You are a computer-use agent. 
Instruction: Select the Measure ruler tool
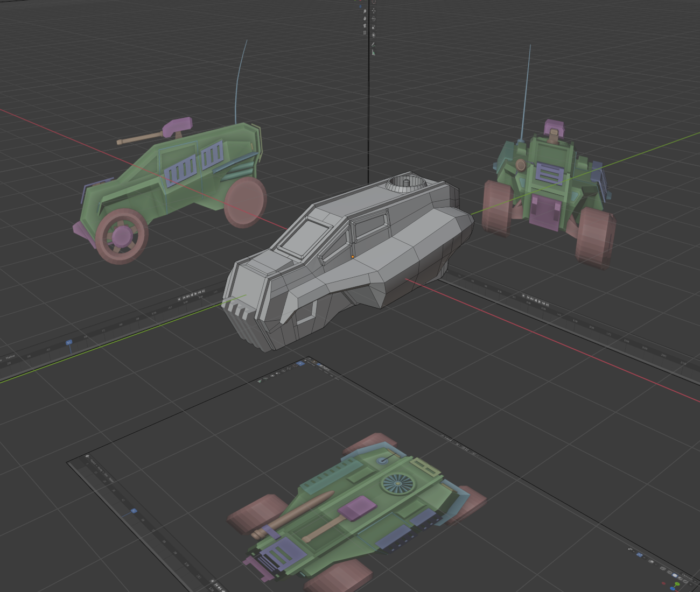click(x=373, y=52)
